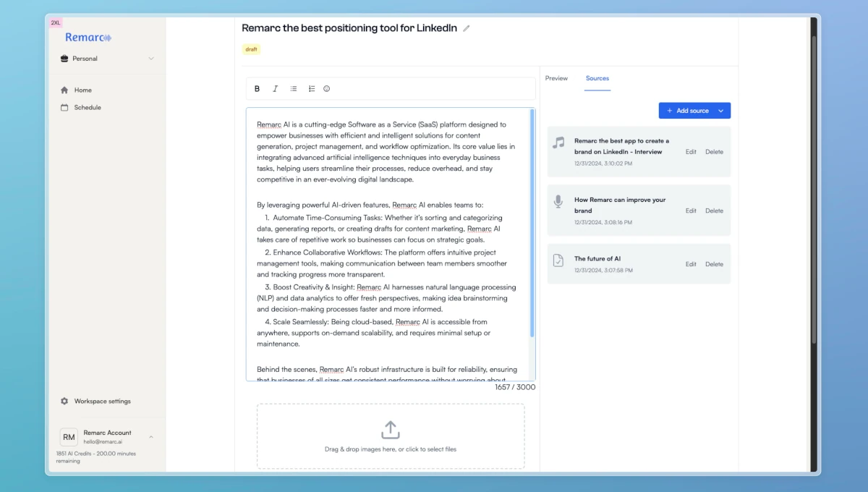
Task: Open the Remarc best app Interview source
Action: tap(622, 146)
